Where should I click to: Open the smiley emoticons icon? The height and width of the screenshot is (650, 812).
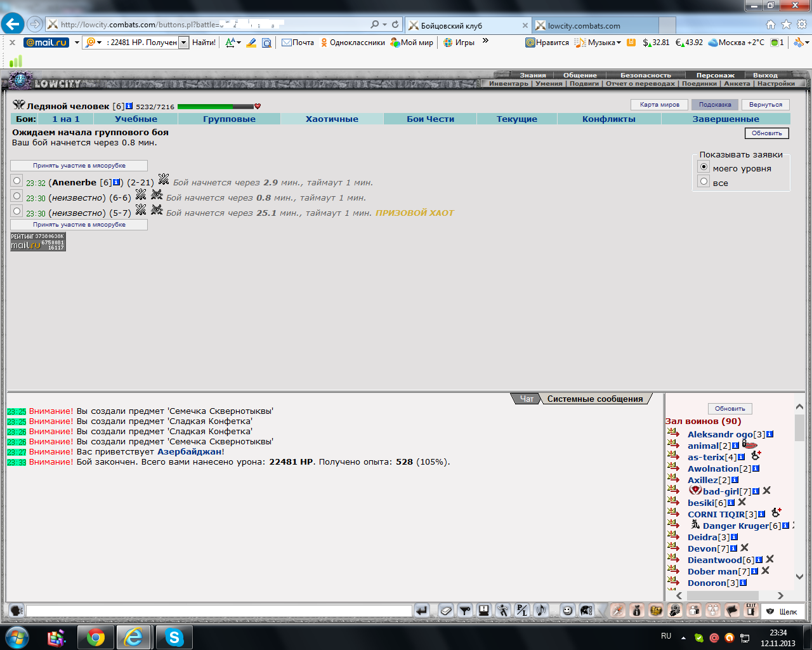(x=568, y=611)
